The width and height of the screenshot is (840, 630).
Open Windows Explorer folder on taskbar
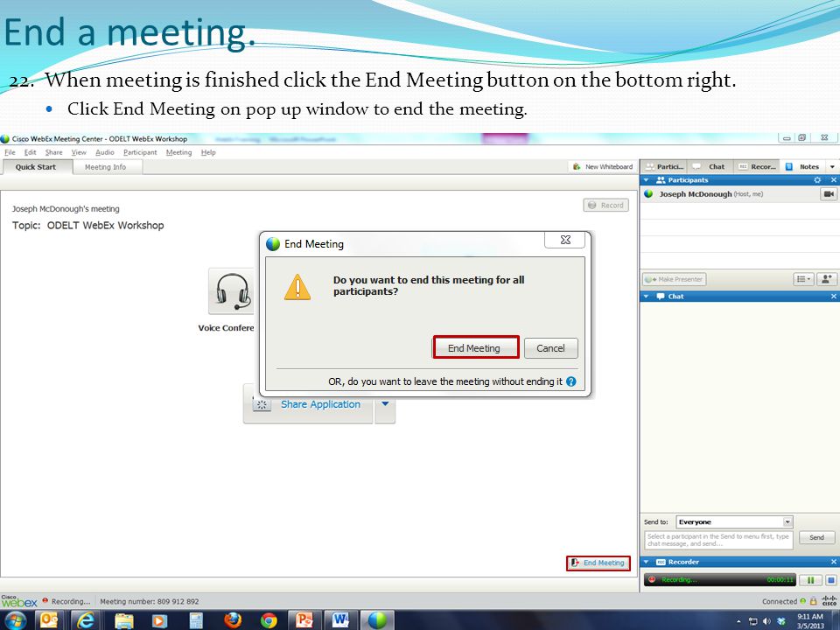(123, 620)
